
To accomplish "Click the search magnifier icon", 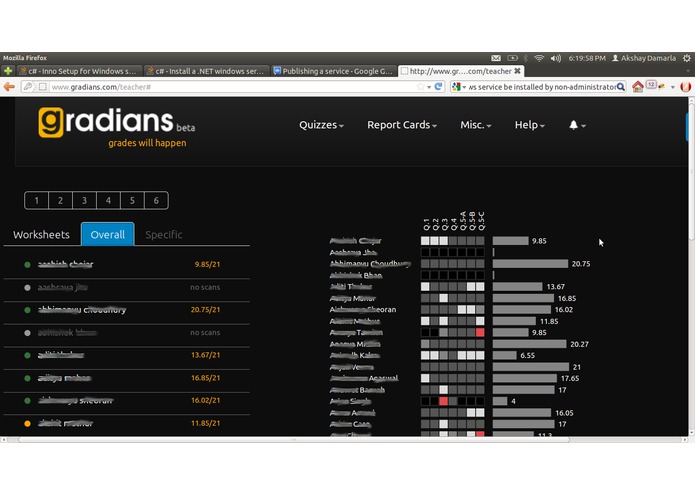I will 621,87.
